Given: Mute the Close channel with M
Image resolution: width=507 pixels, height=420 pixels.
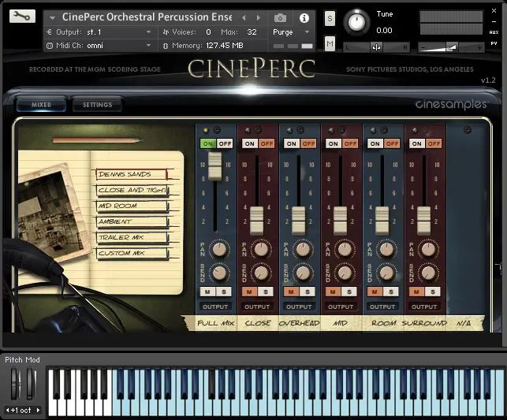Looking at the screenshot, I should [249, 292].
